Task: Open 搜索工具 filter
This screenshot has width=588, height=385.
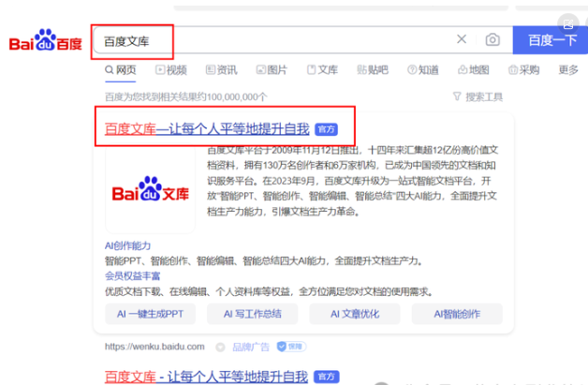Action: [478, 96]
